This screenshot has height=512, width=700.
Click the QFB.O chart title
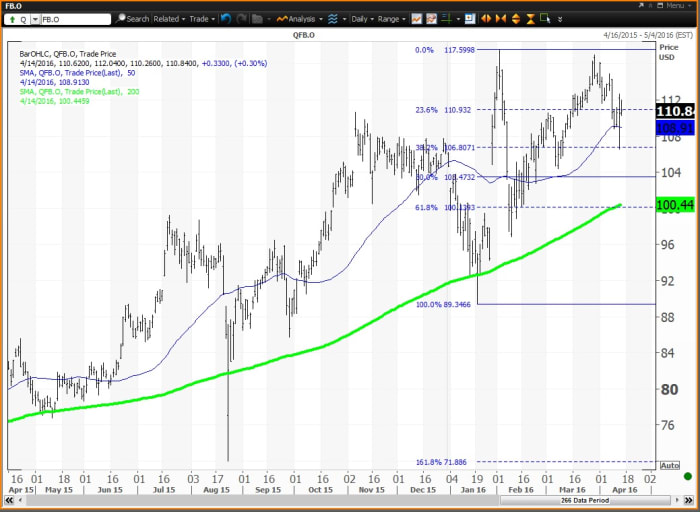click(303, 34)
